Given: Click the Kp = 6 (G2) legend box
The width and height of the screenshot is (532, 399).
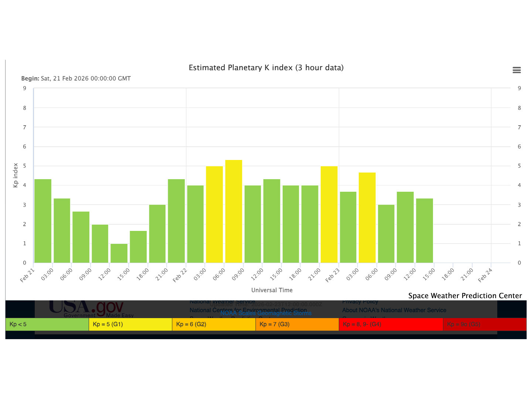Looking at the screenshot, I should pos(214,324).
